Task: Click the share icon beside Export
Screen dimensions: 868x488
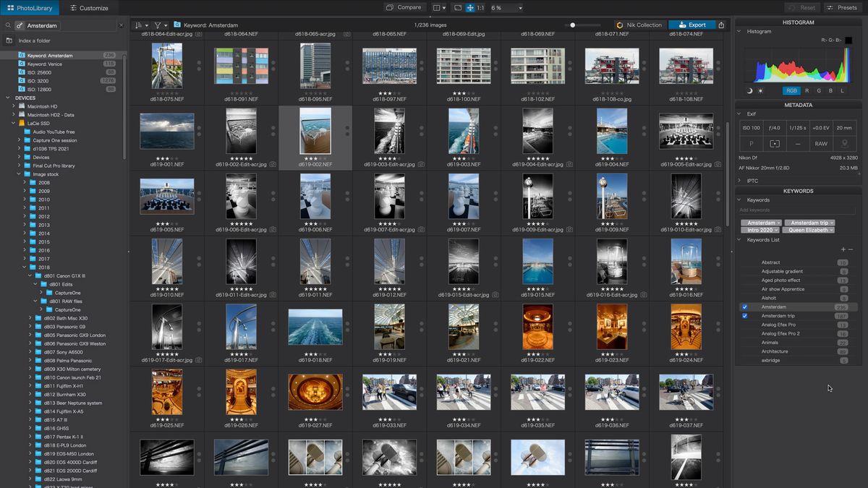Action: click(721, 25)
